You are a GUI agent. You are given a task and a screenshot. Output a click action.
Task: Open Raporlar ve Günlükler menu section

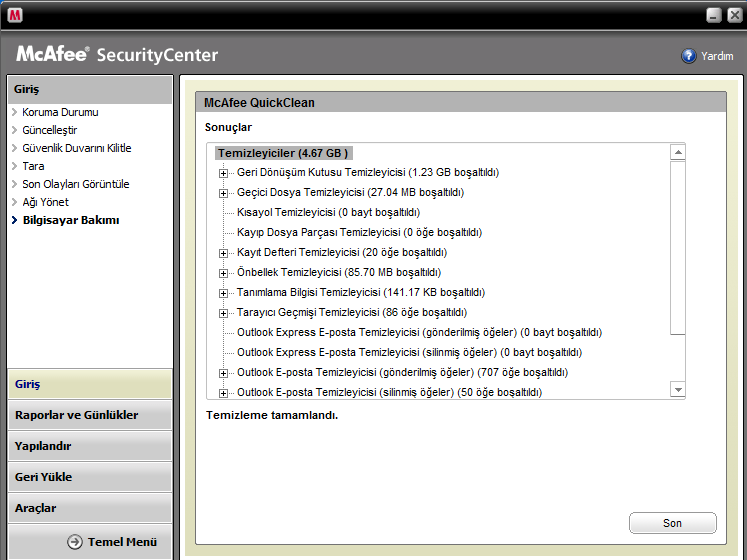pyautogui.click(x=90, y=415)
